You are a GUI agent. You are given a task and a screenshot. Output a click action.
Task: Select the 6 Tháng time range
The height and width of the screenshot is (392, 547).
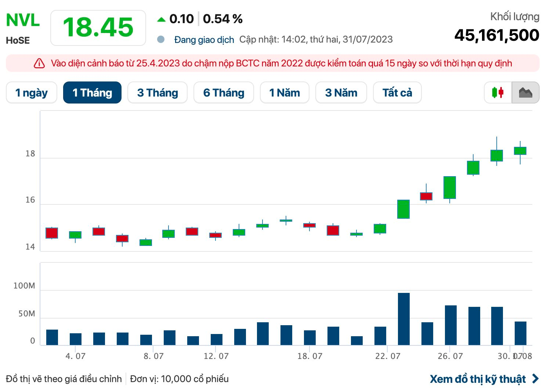pyautogui.click(x=224, y=92)
